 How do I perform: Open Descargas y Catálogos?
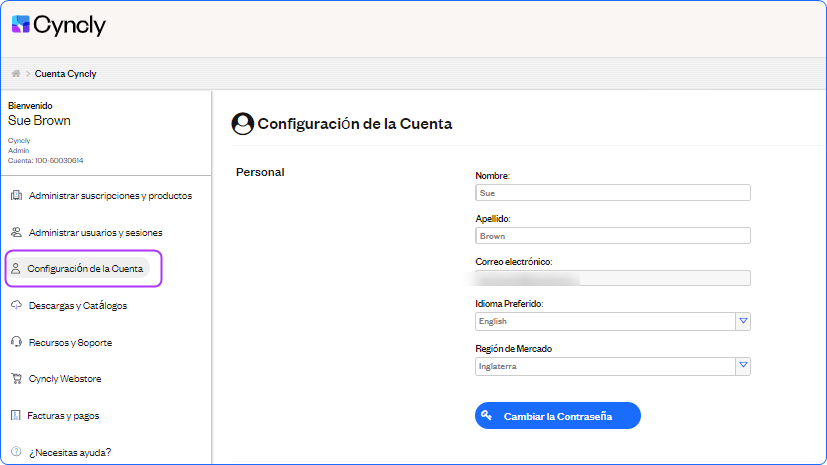[x=78, y=306]
